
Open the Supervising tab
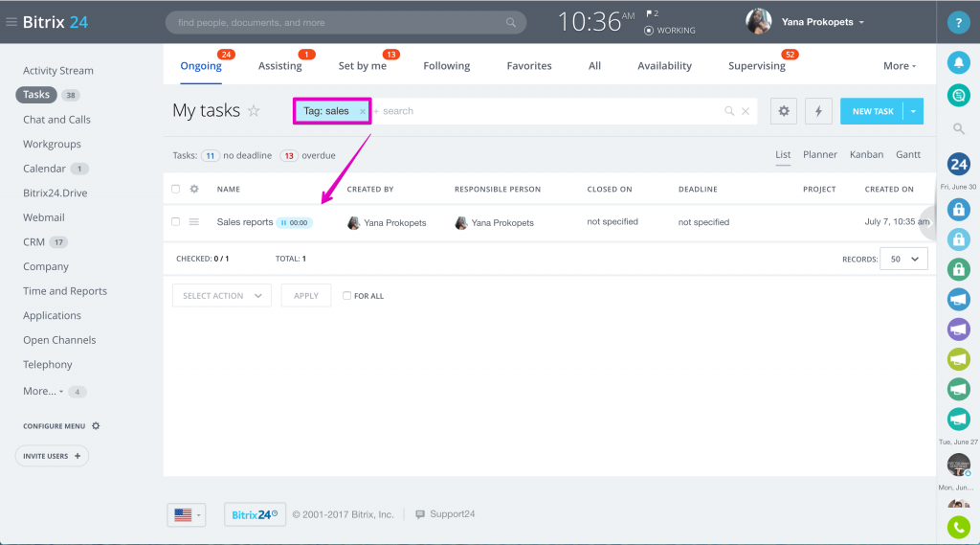coord(757,66)
